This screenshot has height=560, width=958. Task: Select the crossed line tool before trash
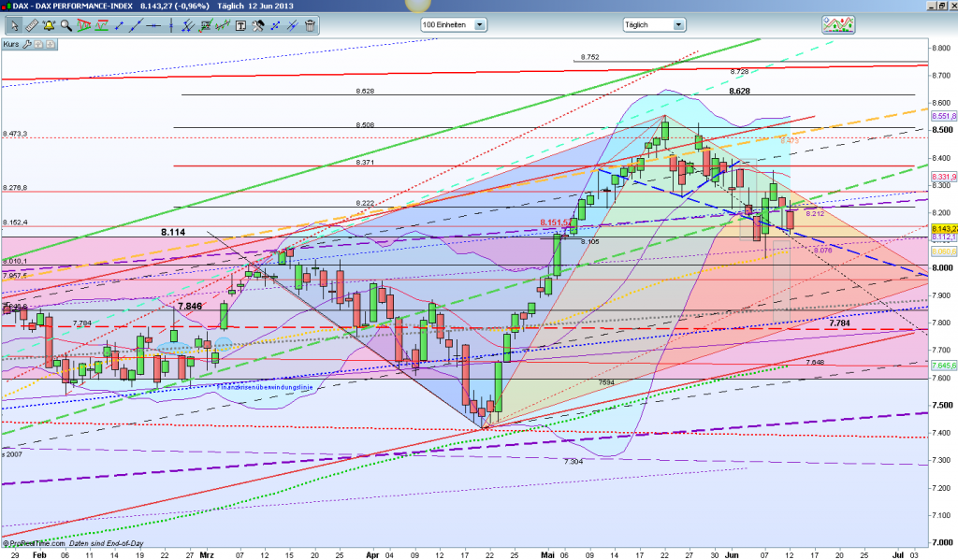coord(293,25)
